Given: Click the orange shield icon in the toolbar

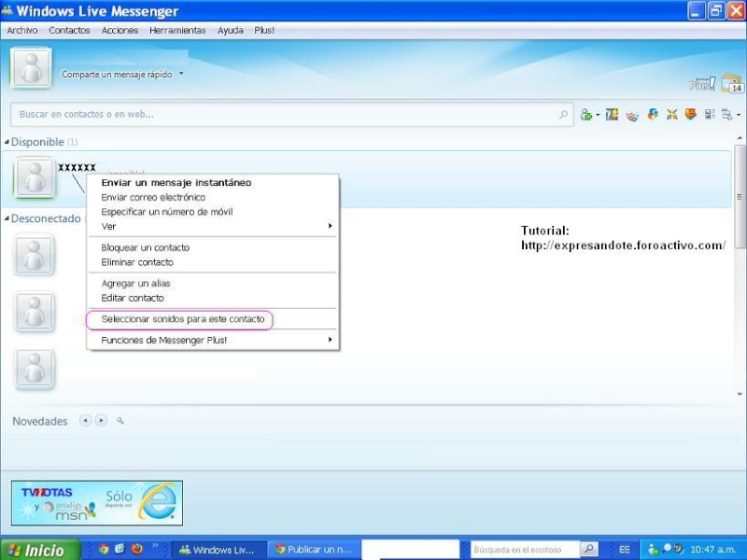Looking at the screenshot, I should tap(690, 114).
